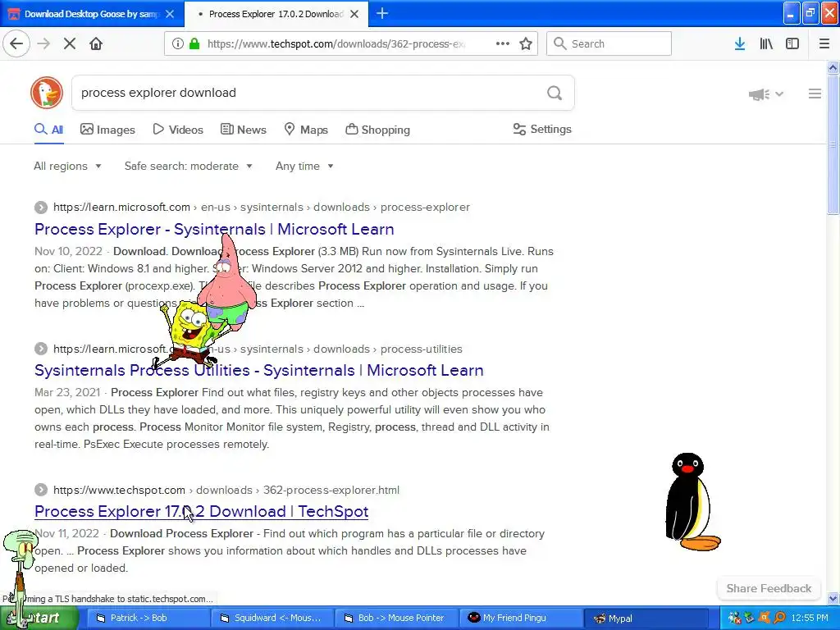Bookmark this page with the star
The height and width of the screenshot is (630, 840).
point(526,43)
